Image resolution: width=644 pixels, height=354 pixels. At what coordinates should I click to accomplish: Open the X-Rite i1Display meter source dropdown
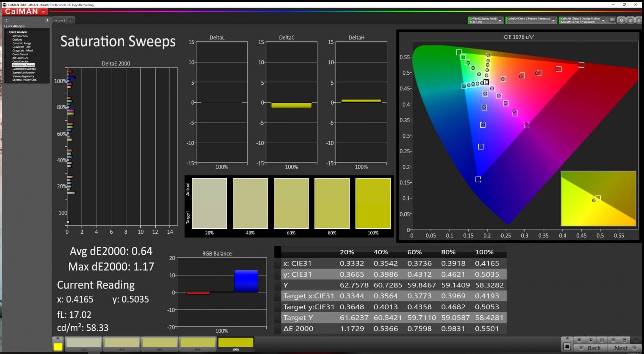[x=499, y=21]
